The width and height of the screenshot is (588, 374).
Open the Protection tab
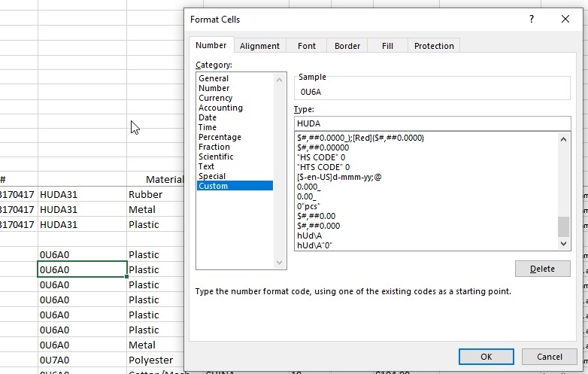(434, 46)
